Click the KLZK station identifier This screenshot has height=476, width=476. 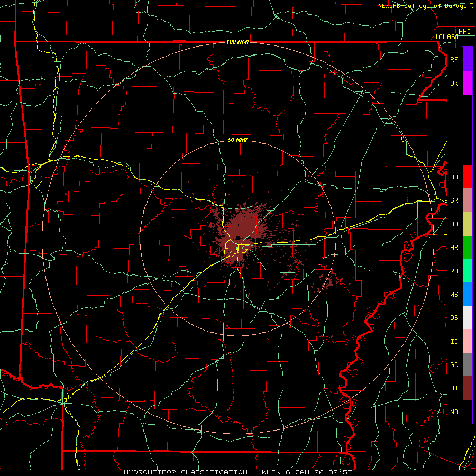271,472
